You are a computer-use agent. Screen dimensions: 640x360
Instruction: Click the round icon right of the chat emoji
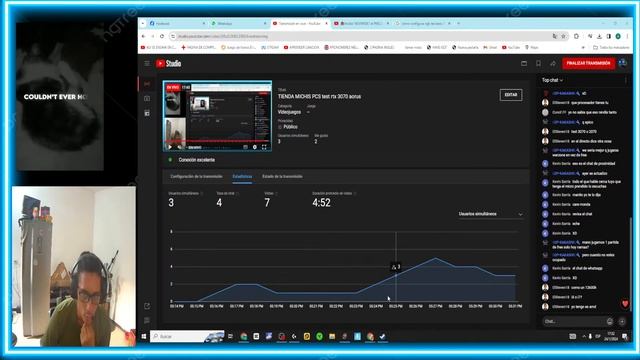(622, 321)
